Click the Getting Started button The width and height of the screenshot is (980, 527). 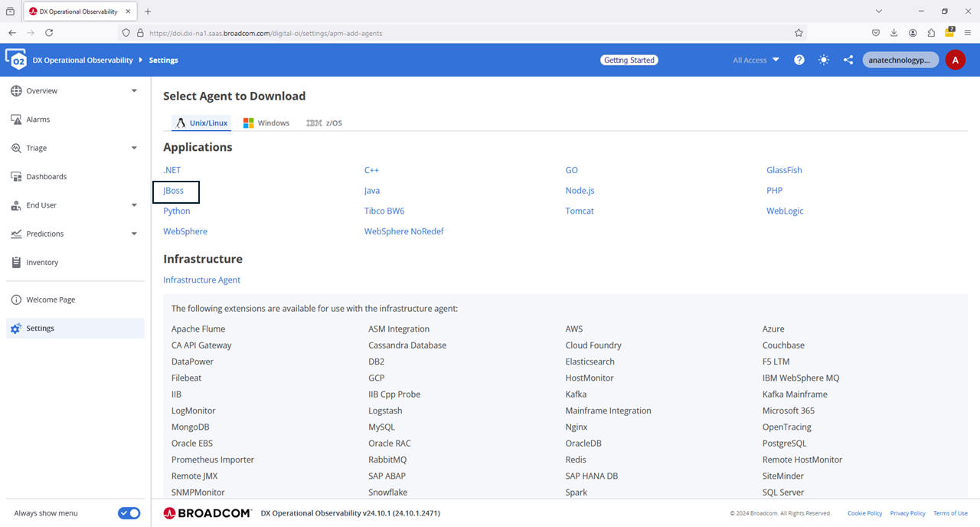click(629, 60)
